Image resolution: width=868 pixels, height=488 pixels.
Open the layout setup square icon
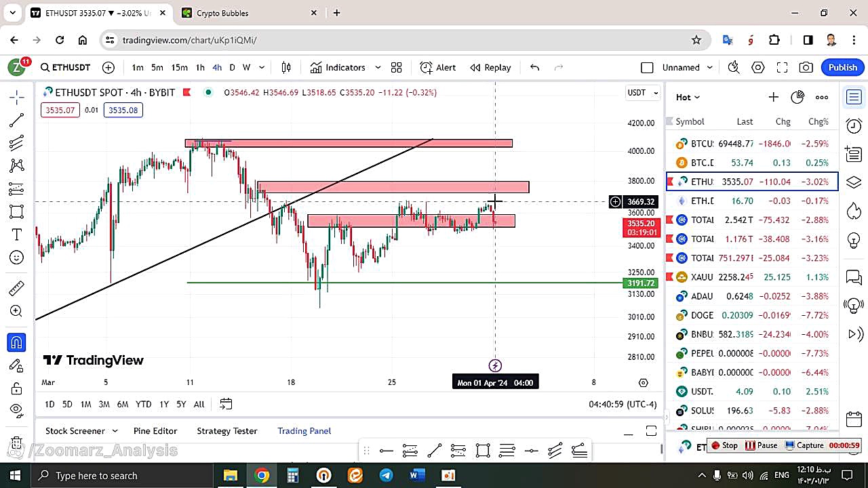click(x=647, y=67)
